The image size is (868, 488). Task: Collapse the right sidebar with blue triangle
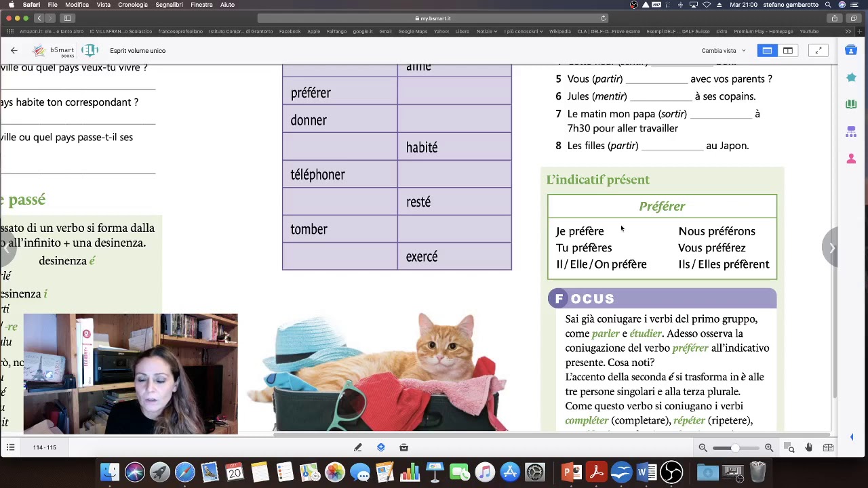coord(852,437)
